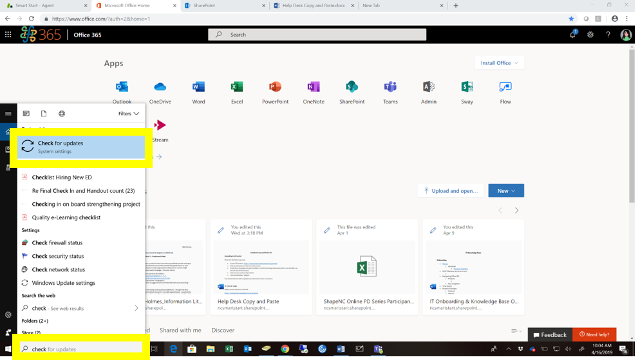Open the Teams app icon
This screenshot has height=364, width=640.
390,87
